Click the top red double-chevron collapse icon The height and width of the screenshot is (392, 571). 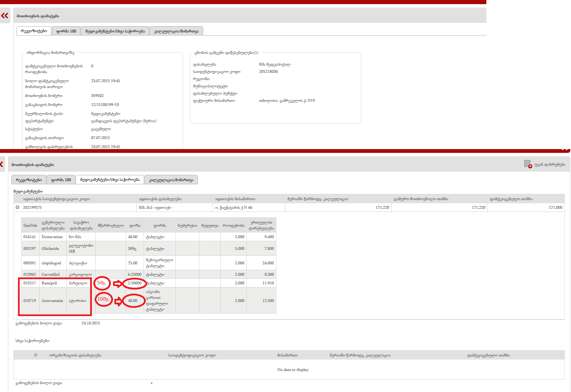5,16
